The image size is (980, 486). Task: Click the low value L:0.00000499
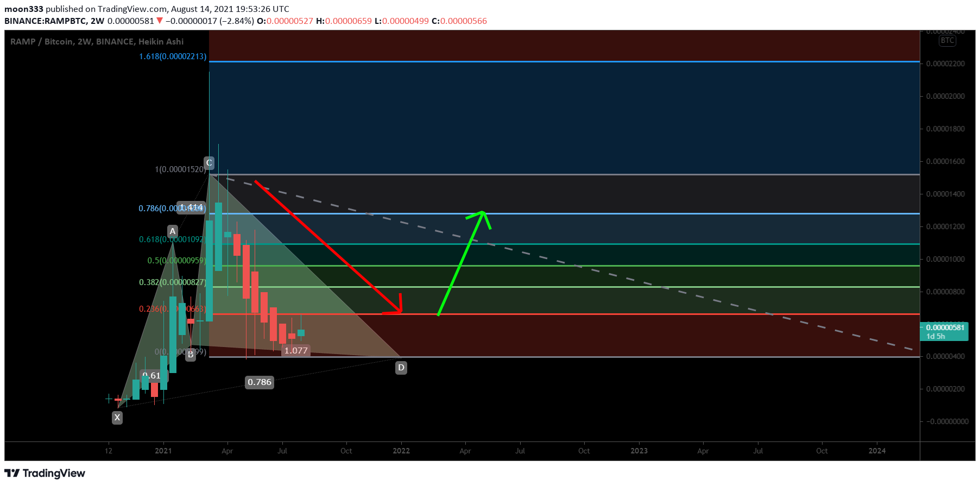402,21
